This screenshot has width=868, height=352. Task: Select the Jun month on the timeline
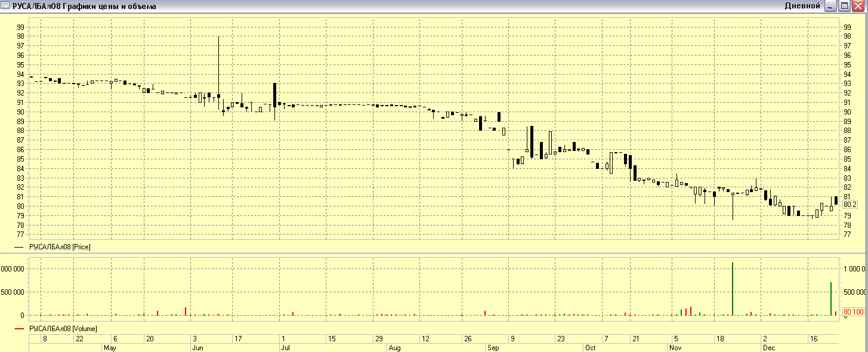click(x=196, y=347)
